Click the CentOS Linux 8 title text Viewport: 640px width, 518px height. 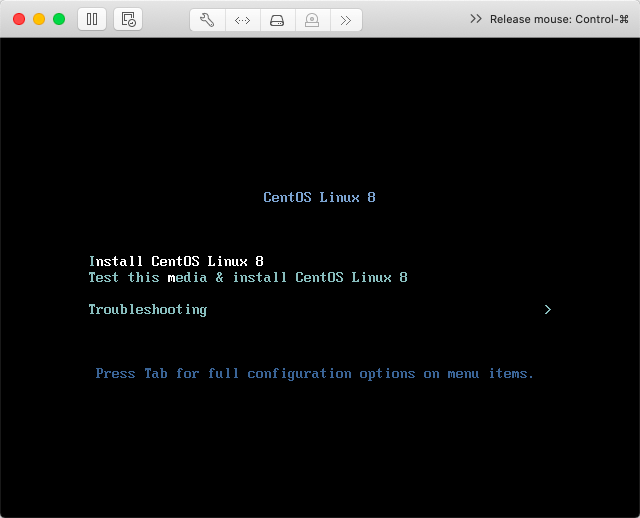(319, 198)
